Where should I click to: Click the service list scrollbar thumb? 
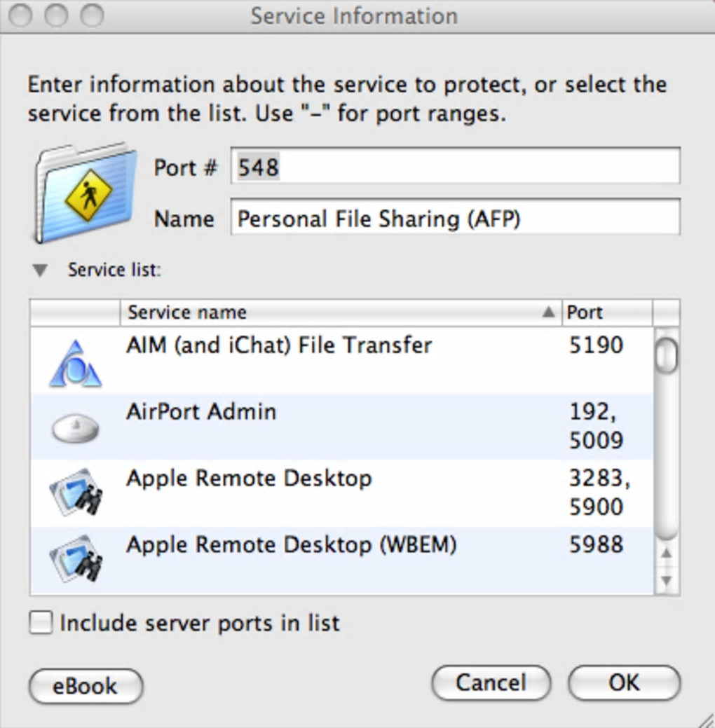(667, 355)
